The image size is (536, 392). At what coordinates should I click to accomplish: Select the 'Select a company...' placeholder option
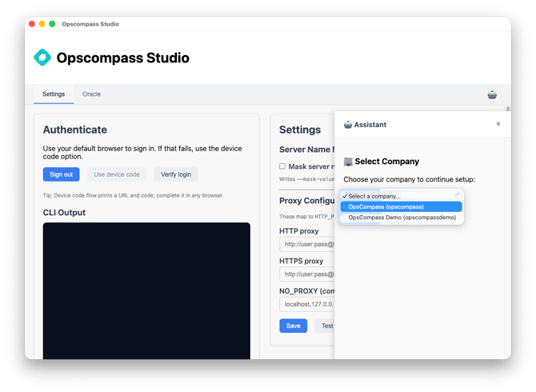coord(401,196)
